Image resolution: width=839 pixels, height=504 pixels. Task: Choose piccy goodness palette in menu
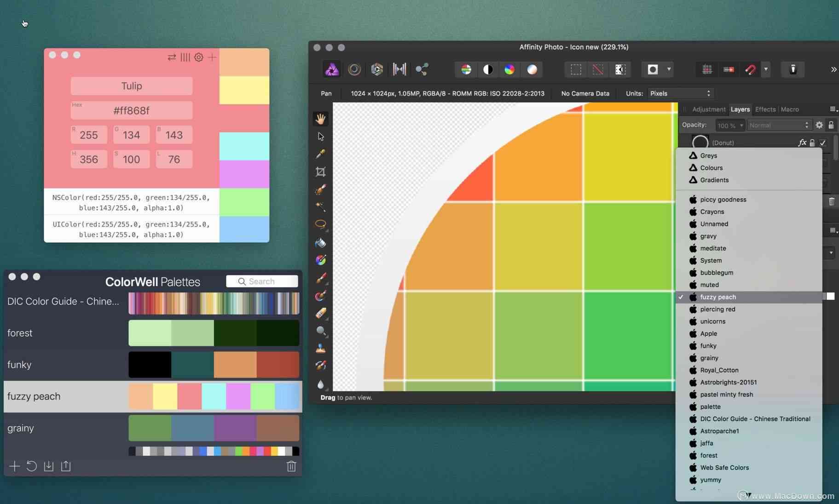click(749, 200)
